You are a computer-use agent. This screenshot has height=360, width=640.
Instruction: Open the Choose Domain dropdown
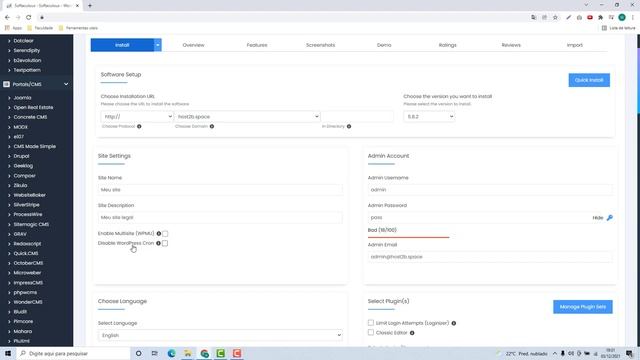247,117
